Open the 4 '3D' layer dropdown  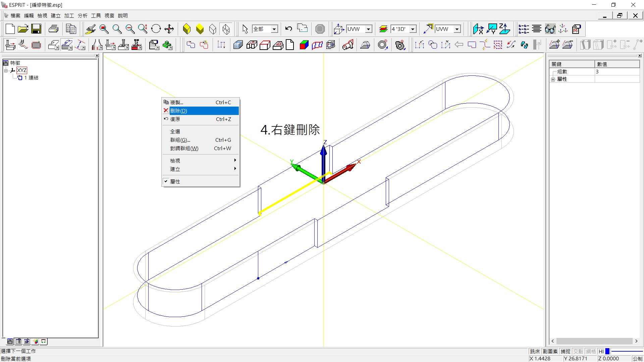point(413,29)
